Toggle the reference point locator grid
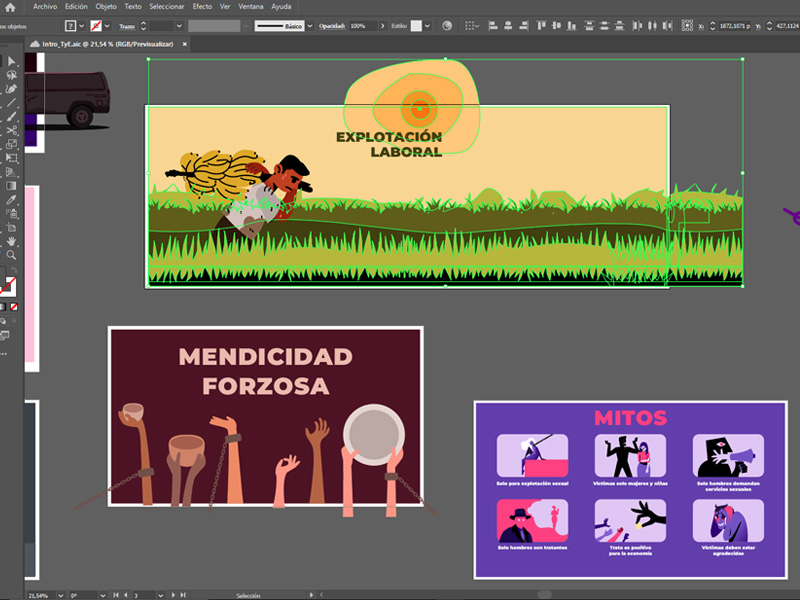This screenshot has width=800, height=600. (688, 25)
